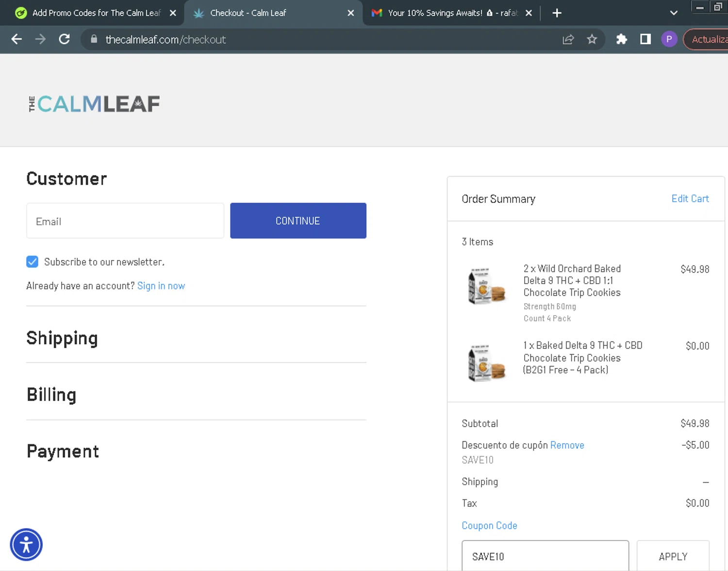The height and width of the screenshot is (571, 728).
Task: Click the CONTINUE button
Action: coord(298,221)
